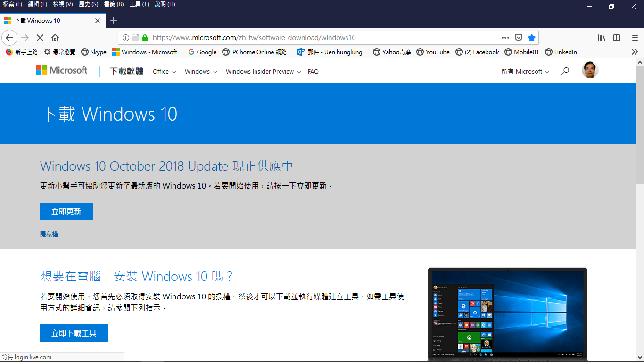This screenshot has width=644, height=362.
Task: Open the Skype bookmark
Action: pos(94,52)
